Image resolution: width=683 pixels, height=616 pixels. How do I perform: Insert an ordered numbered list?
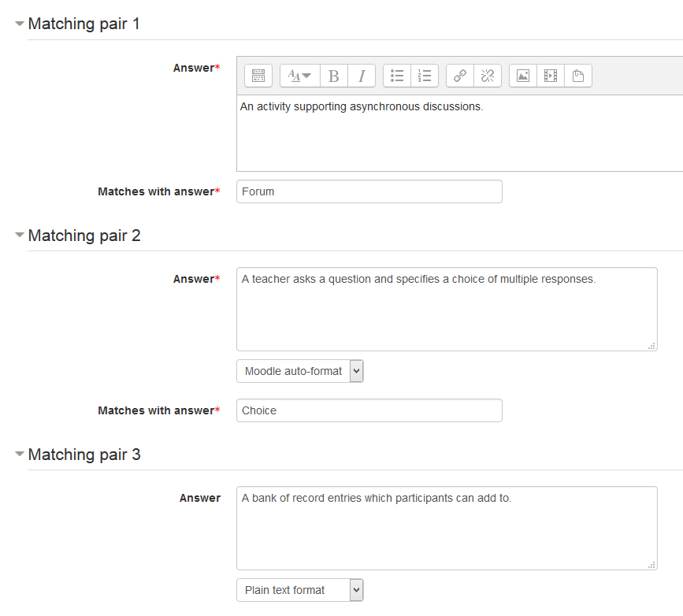coord(425,76)
